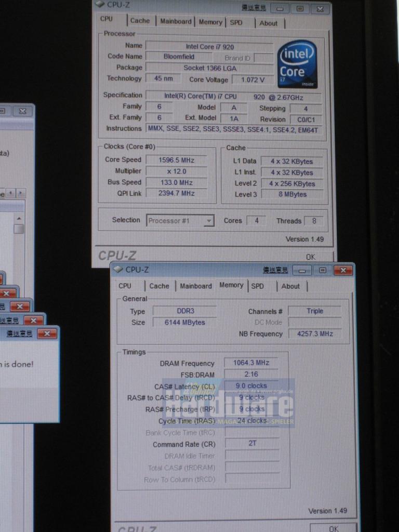The width and height of the screenshot is (399, 532).
Task: Click the feedback link in the lower CPU-Z title bar
Action: tap(275, 270)
